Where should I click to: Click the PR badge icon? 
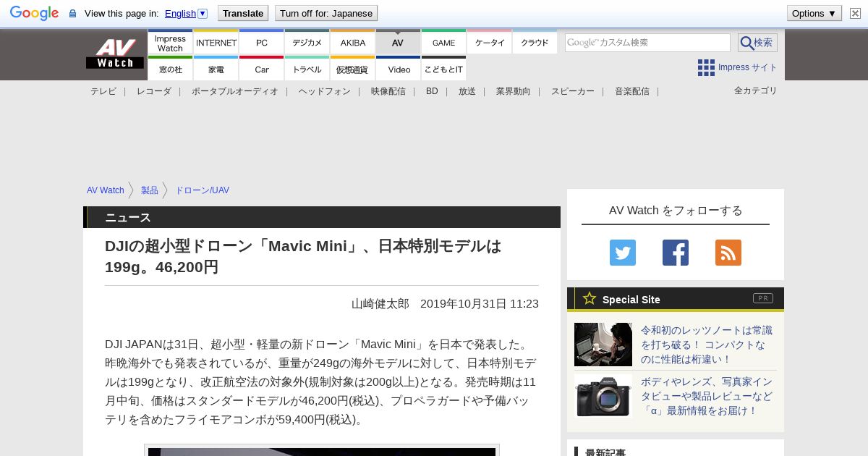(763, 298)
